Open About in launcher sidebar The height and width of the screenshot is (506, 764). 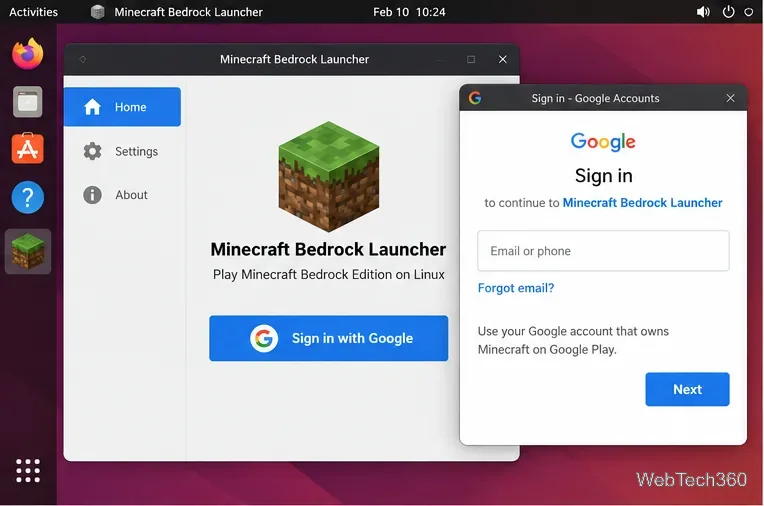tap(122, 195)
